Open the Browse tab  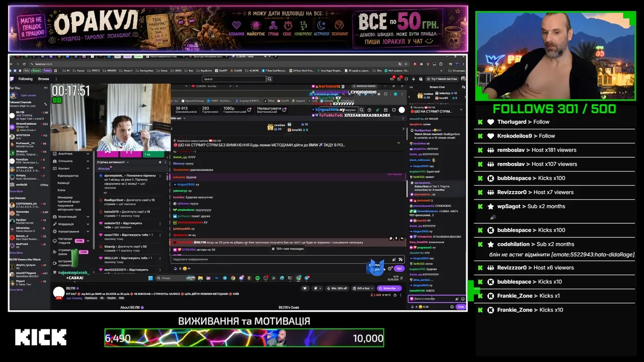[44, 79]
